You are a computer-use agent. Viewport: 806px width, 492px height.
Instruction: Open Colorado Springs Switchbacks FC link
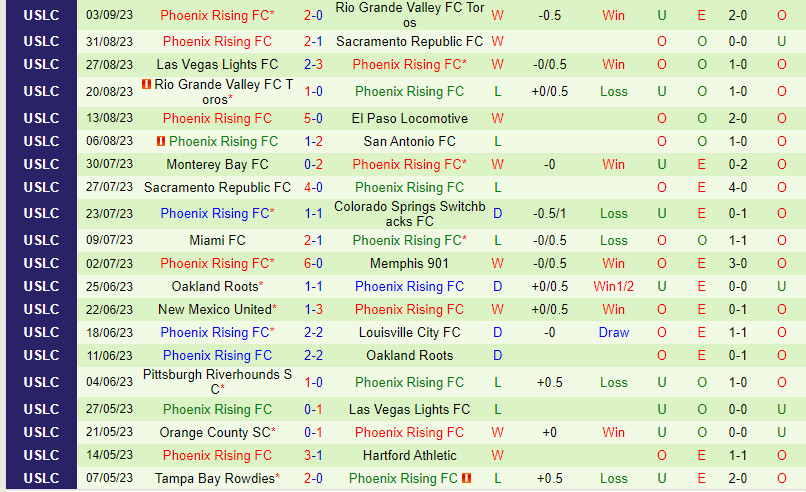tap(409, 214)
